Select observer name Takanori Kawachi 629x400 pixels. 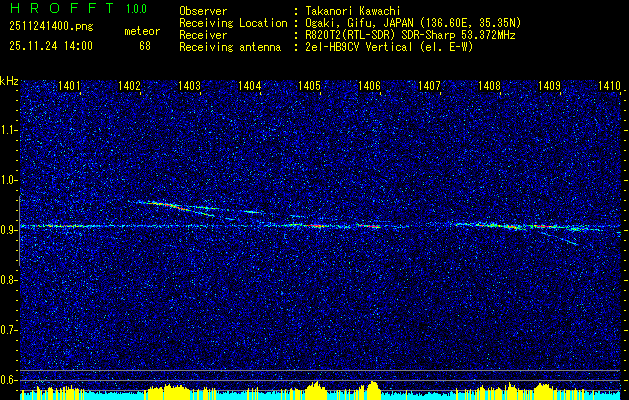point(353,11)
